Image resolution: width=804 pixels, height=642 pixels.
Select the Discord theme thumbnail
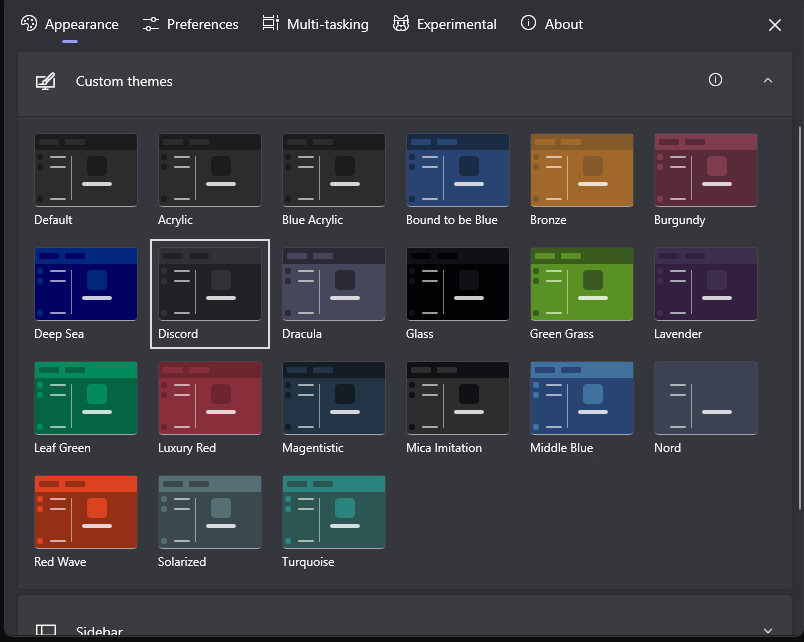(x=210, y=284)
